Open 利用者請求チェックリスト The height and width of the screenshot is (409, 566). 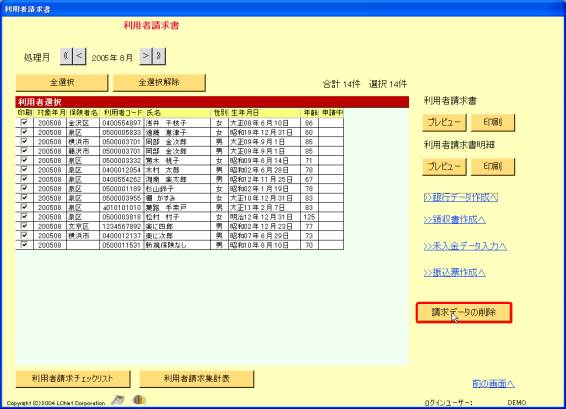pos(73,379)
